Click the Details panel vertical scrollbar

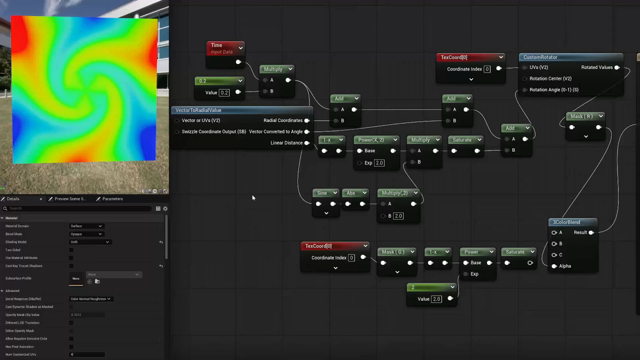pos(166,237)
